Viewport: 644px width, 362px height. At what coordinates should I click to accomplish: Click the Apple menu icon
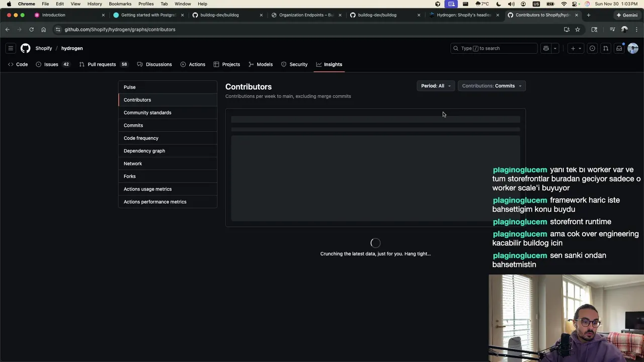pyautogui.click(x=9, y=4)
